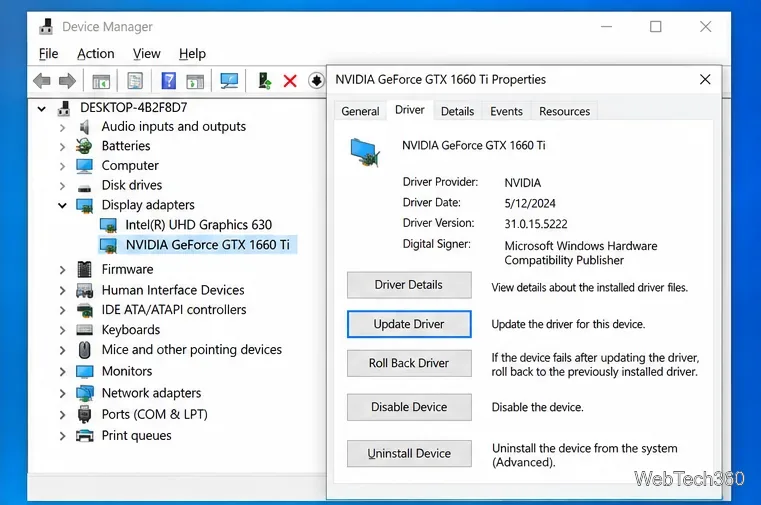Click the Driver Details button
The height and width of the screenshot is (505, 761).
(x=409, y=285)
